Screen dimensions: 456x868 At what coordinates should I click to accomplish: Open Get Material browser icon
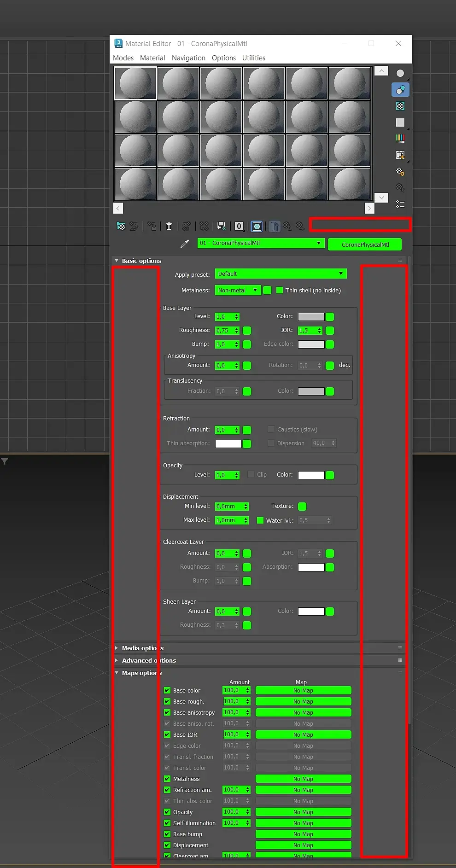(121, 226)
